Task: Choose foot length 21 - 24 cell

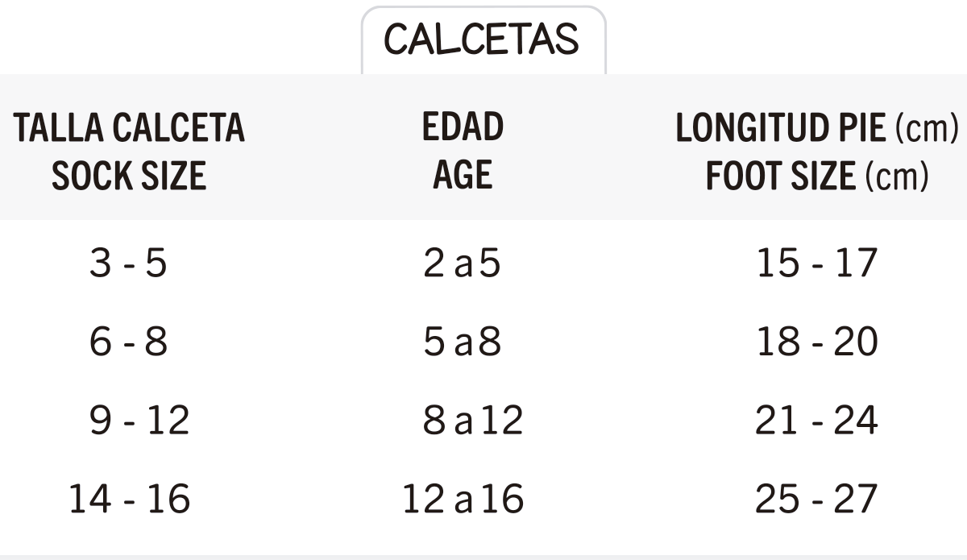Action: pos(816,421)
